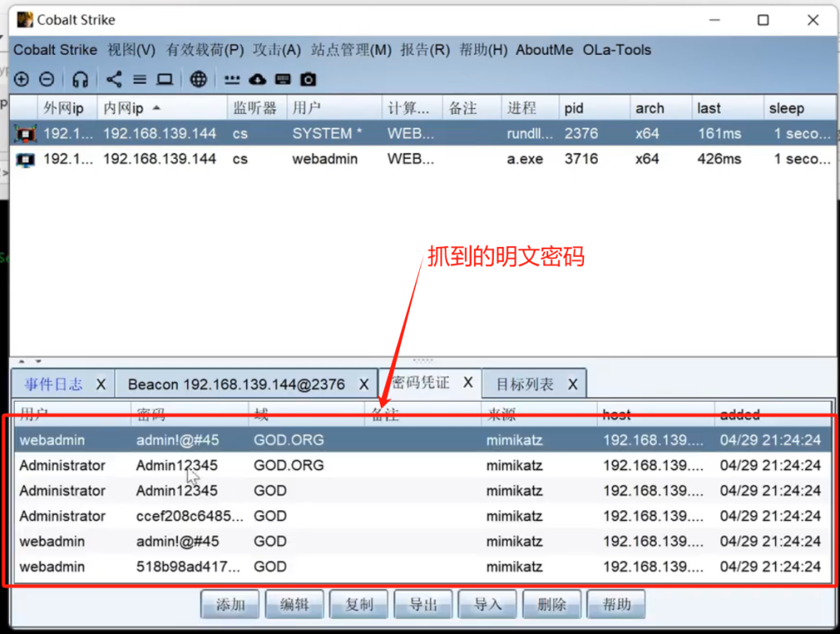Image resolution: width=840 pixels, height=634 pixels.
Task: Sort sessions by the pid column header
Action: pos(594,108)
